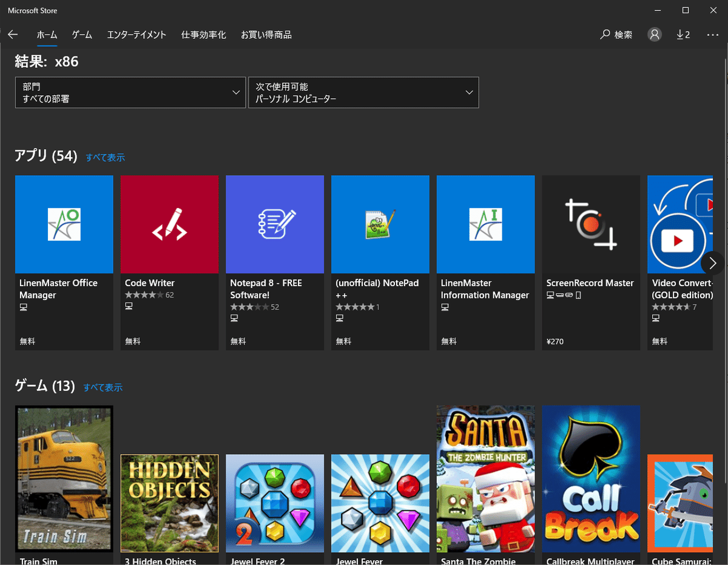Open the more options ellipsis menu

[713, 35]
